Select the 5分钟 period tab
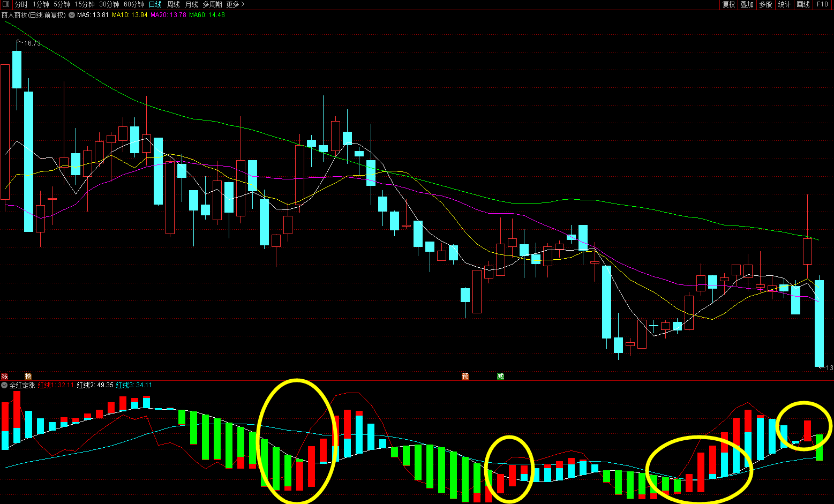 (x=62, y=4)
